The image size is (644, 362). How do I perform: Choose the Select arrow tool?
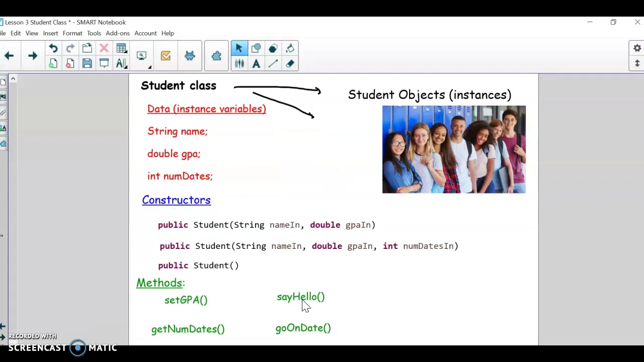point(239,48)
